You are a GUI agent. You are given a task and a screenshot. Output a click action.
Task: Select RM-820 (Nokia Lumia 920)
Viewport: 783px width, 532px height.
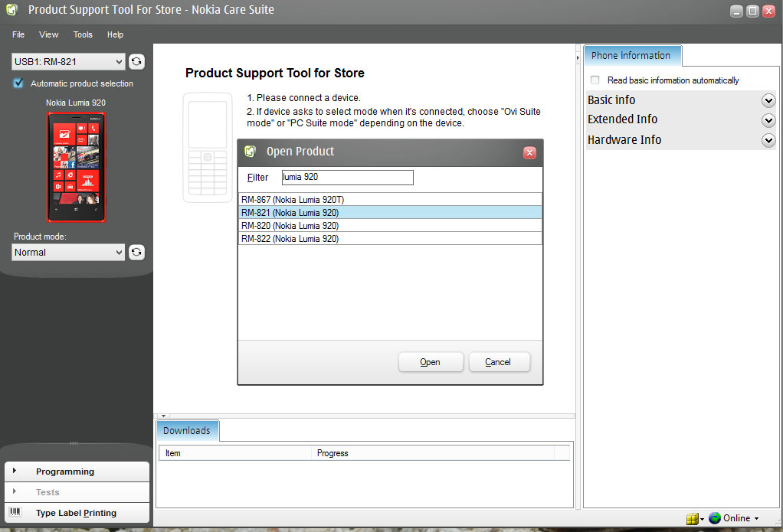pyautogui.click(x=391, y=226)
